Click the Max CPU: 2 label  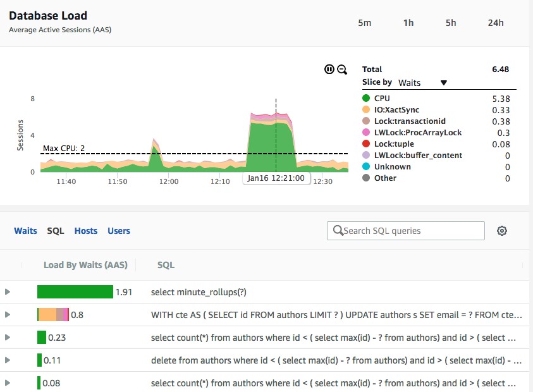64,148
